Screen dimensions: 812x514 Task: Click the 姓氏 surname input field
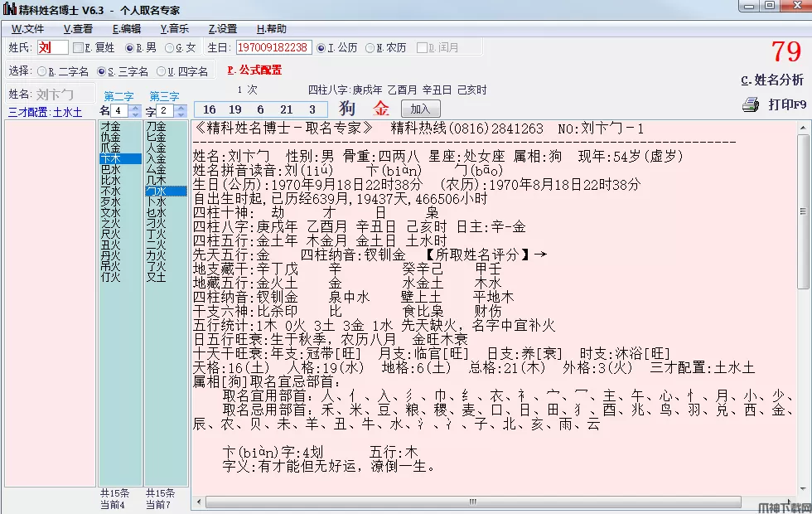(x=52, y=48)
